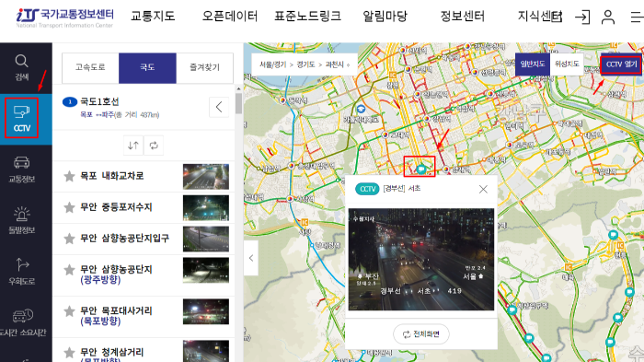The width and height of the screenshot is (644, 362).
Task: Toggle the CCTV 열기 map button
Action: (x=621, y=64)
